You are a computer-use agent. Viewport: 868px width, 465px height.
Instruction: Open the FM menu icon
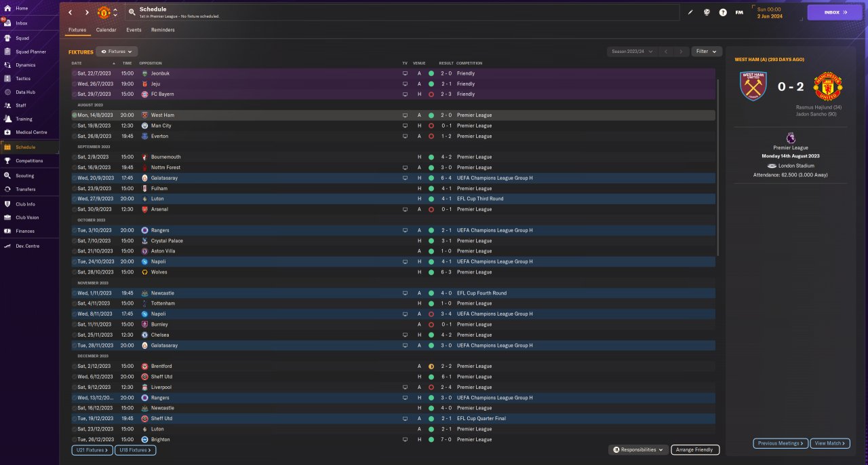tap(739, 12)
